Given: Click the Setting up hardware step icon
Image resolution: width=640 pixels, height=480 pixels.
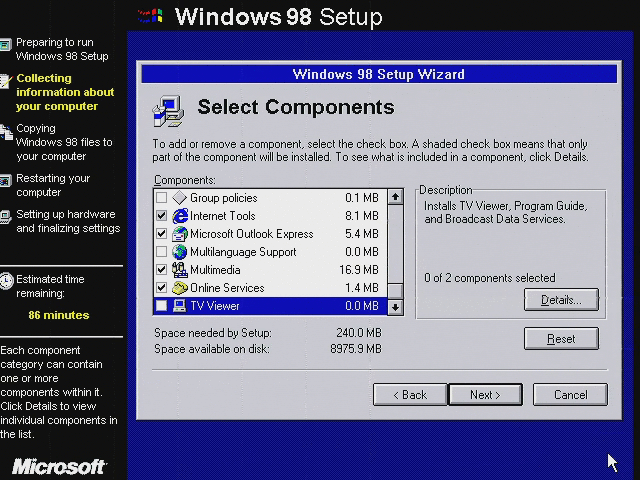Looking at the screenshot, I should 5,217.
